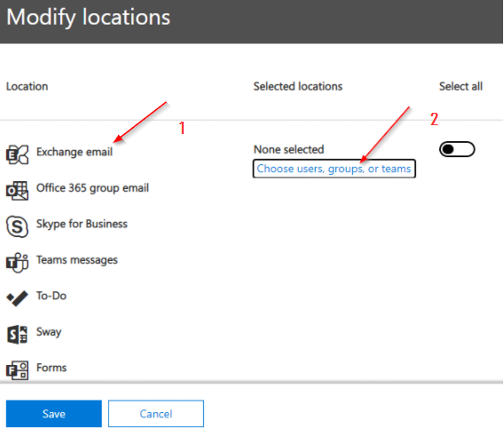
Task: Click the Forms icon
Action: (18, 370)
